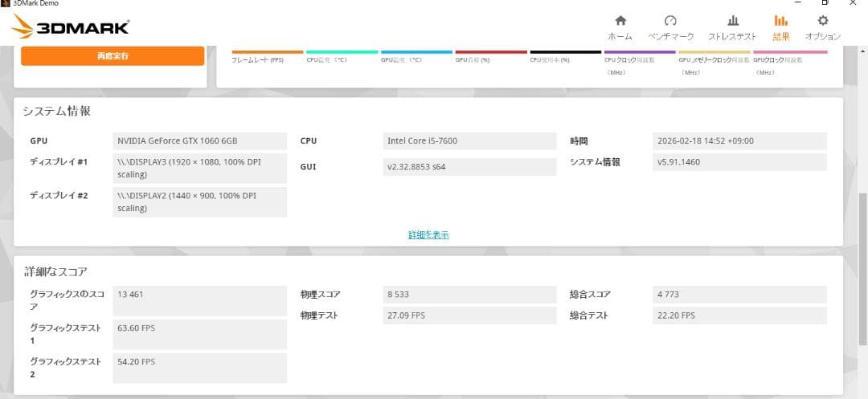Click the 総合スコア label
The width and height of the screenshot is (868, 399).
coord(590,295)
